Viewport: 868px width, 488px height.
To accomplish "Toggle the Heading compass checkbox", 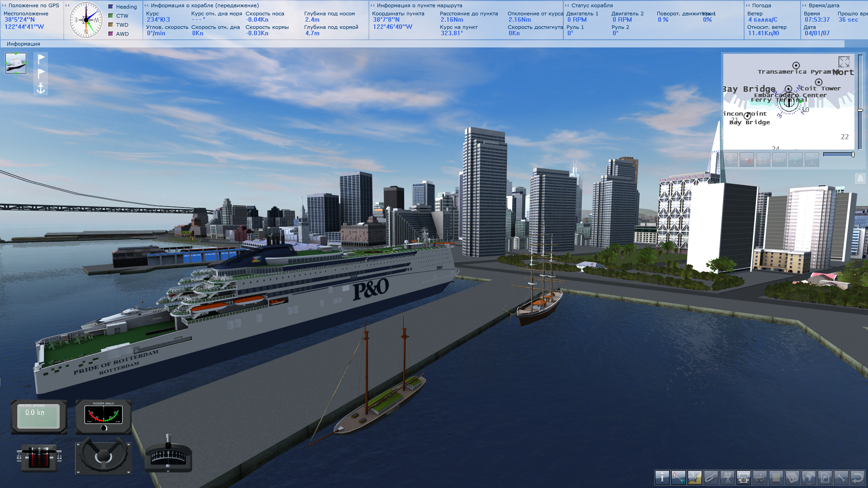I will point(111,7).
